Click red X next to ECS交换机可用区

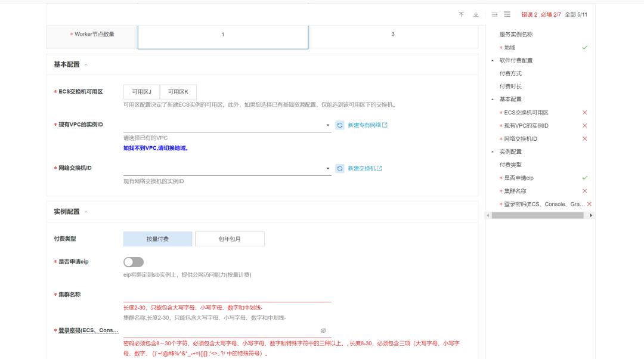point(584,113)
